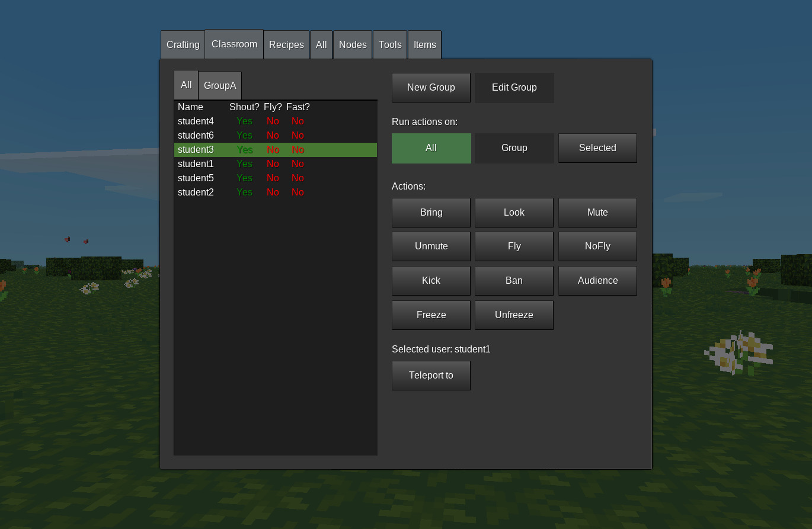Choose Group as the action target

tap(514, 148)
